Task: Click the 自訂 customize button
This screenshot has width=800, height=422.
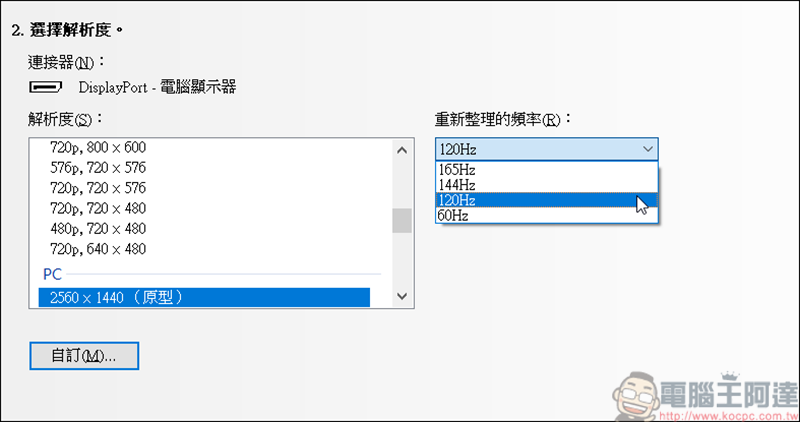Action: pyautogui.click(x=84, y=355)
